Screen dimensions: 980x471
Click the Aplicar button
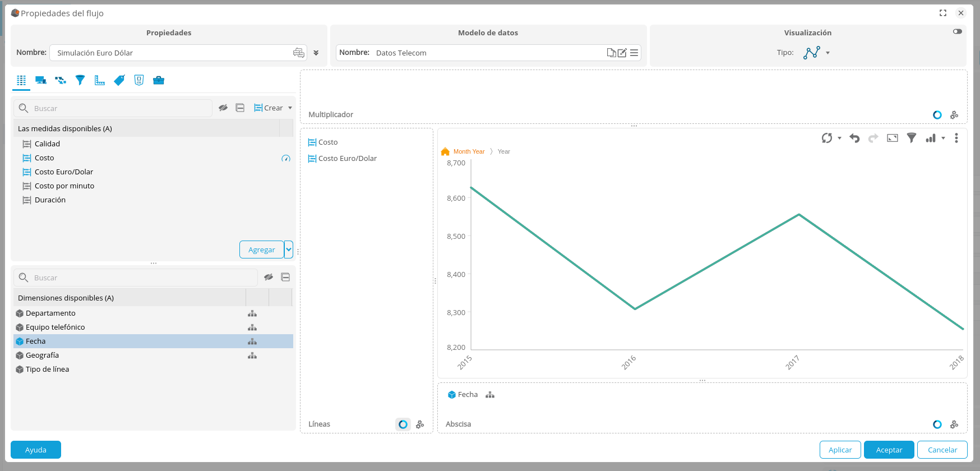coord(840,450)
